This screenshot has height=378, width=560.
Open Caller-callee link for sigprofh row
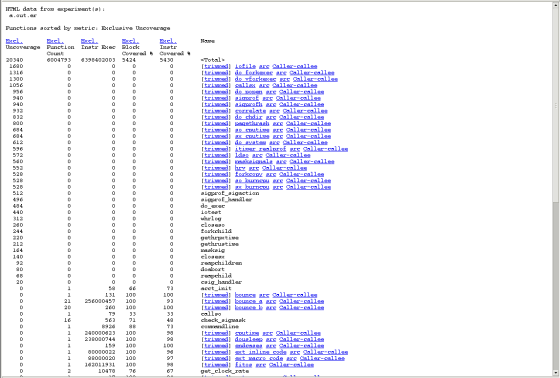point(301,104)
